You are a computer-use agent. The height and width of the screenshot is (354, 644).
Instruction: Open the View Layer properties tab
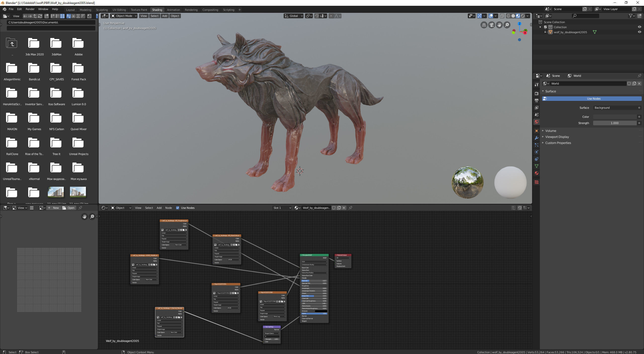(x=537, y=107)
